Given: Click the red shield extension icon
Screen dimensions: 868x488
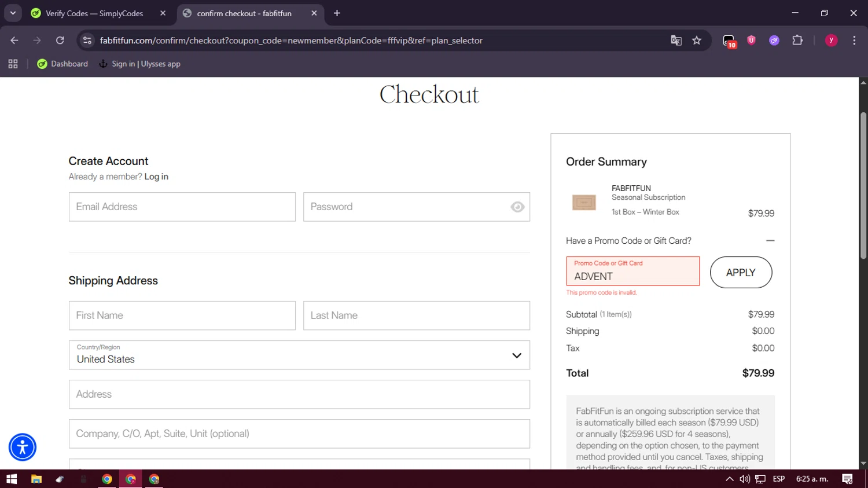Looking at the screenshot, I should click(752, 40).
